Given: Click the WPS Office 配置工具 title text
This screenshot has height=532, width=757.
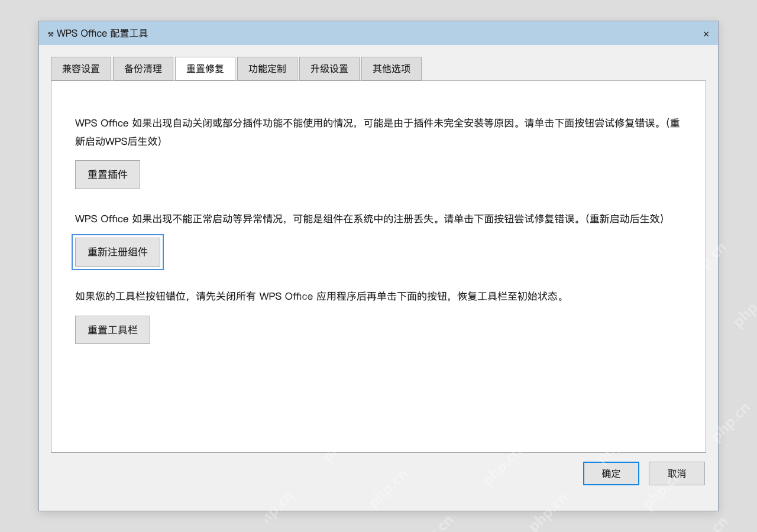Looking at the screenshot, I should (x=102, y=34).
